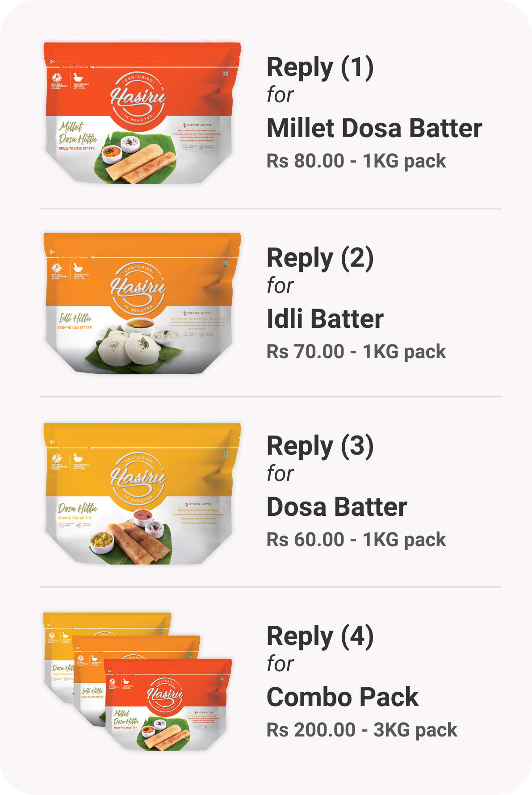532x795 pixels.
Task: Click the Hasiru logo on the front Combo Pack pouch
Action: pyautogui.click(x=165, y=695)
